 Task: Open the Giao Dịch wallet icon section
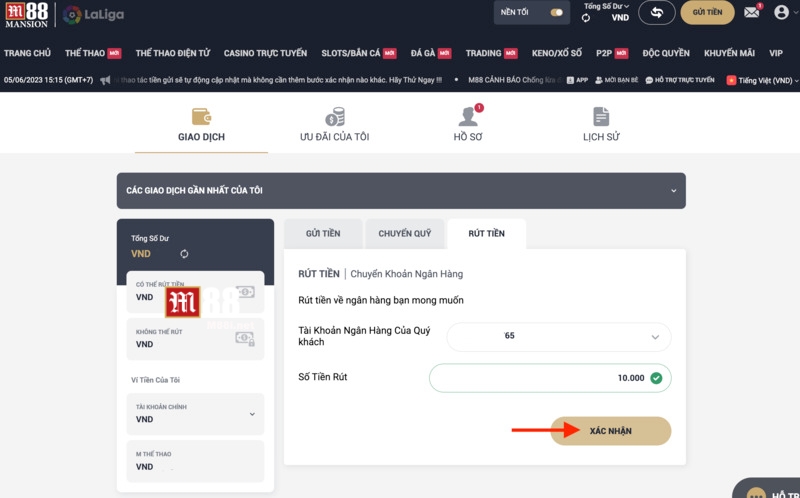point(201,117)
